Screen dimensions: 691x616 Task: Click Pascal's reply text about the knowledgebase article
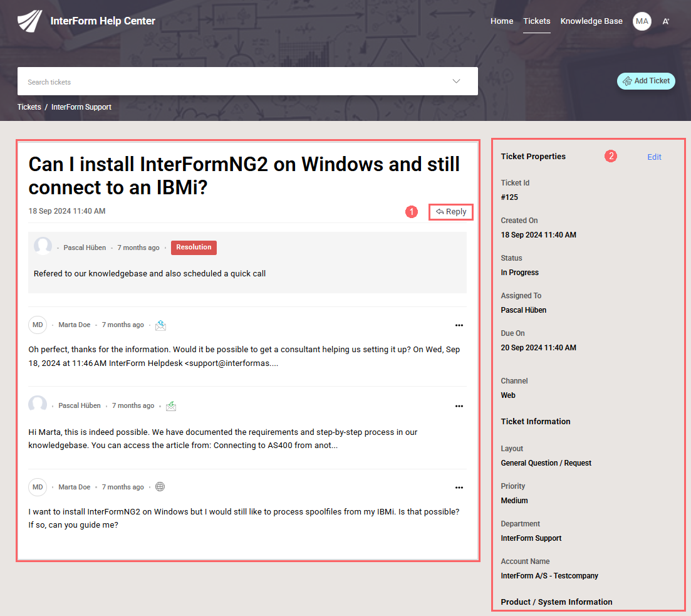click(x=223, y=439)
